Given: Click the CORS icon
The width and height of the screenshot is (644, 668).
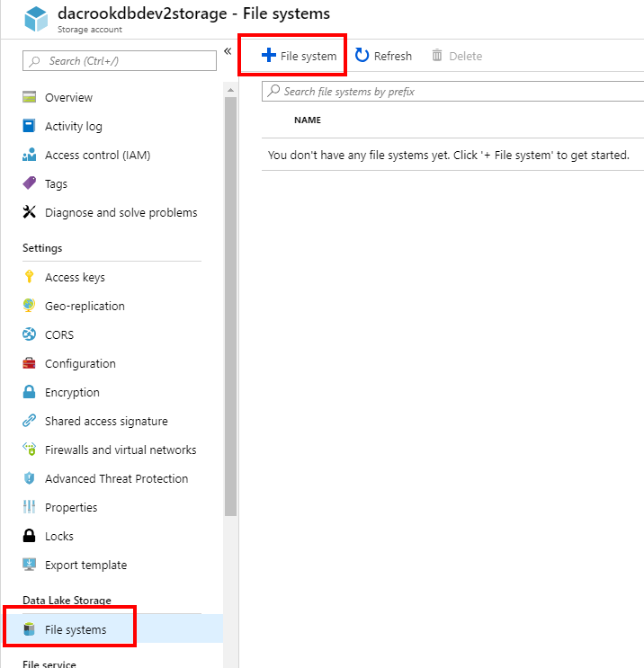Looking at the screenshot, I should click(29, 334).
